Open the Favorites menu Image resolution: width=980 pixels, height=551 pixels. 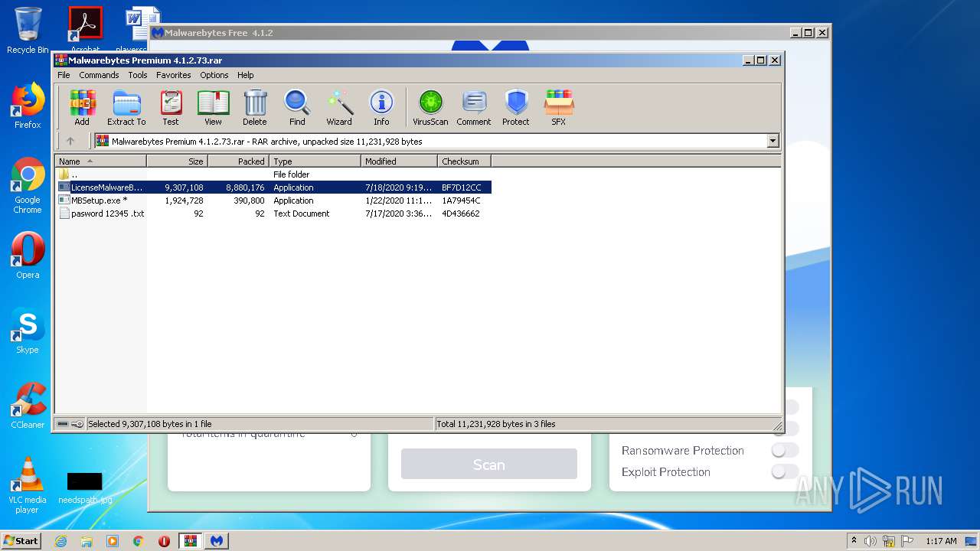point(174,75)
